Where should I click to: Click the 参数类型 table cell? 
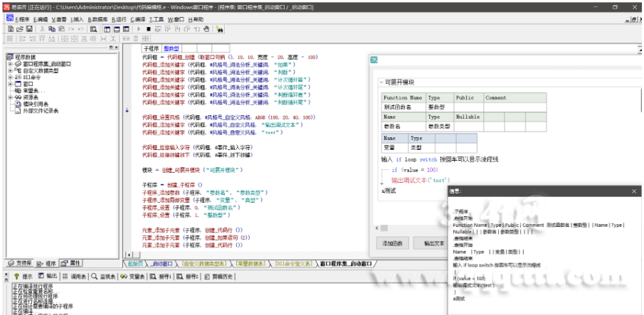439,126
